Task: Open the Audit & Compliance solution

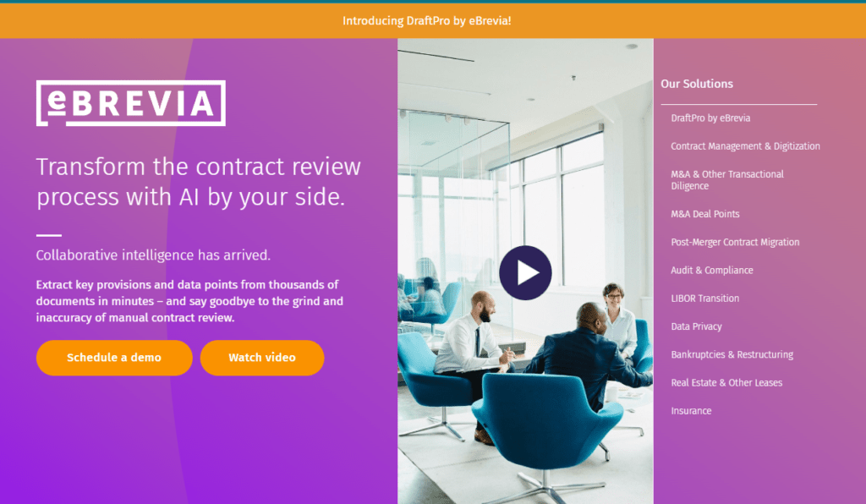Action: pyautogui.click(x=711, y=271)
